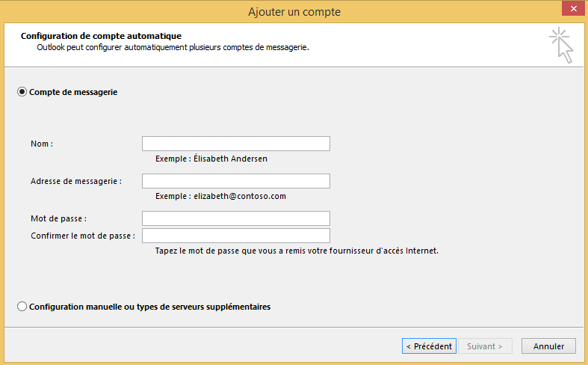Choose Configuration manuelle ou types de serveurs option
The width and height of the screenshot is (588, 365).
(22, 307)
